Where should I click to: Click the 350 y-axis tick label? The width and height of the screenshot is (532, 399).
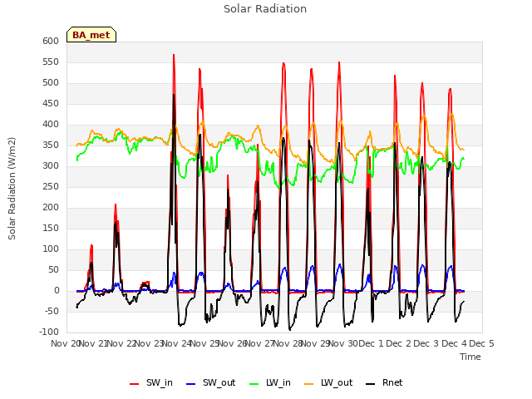51,145
